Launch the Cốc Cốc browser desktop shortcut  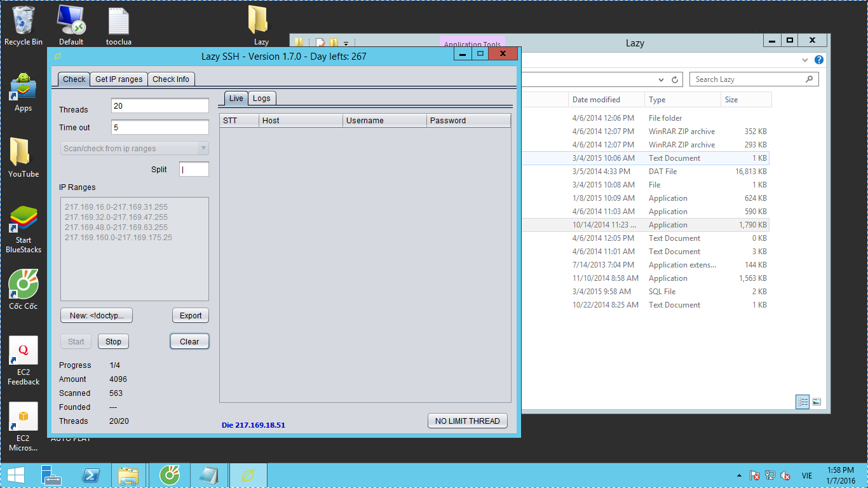coord(24,289)
